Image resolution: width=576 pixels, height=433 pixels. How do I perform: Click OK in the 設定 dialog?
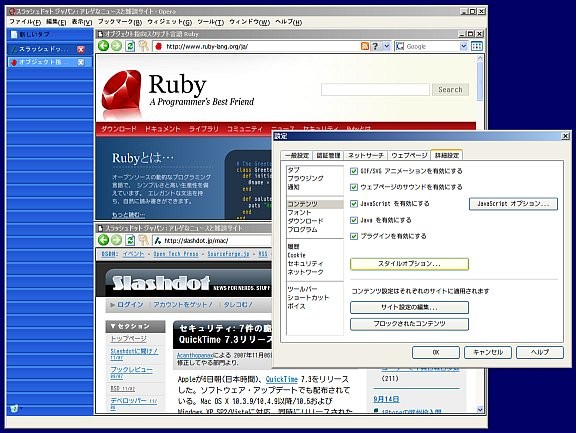pyautogui.click(x=436, y=352)
